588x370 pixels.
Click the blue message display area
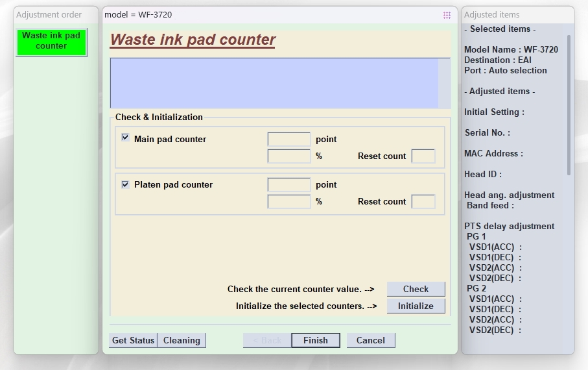274,83
